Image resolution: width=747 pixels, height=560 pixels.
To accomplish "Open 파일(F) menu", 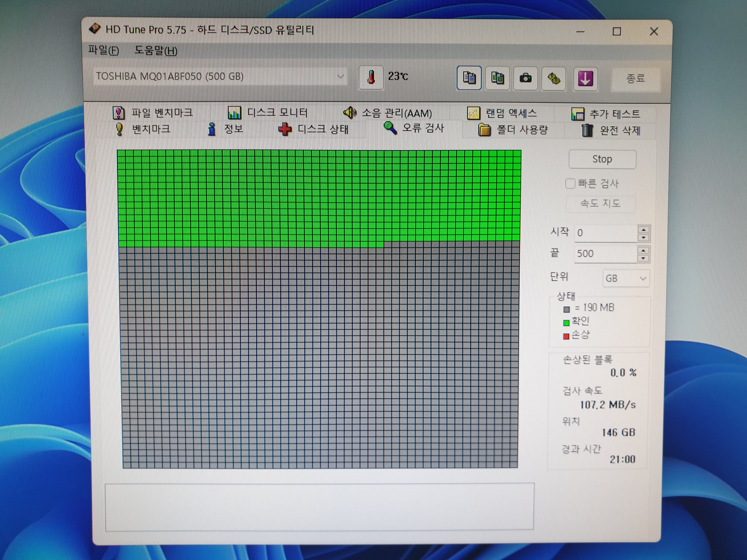I will click(x=103, y=50).
